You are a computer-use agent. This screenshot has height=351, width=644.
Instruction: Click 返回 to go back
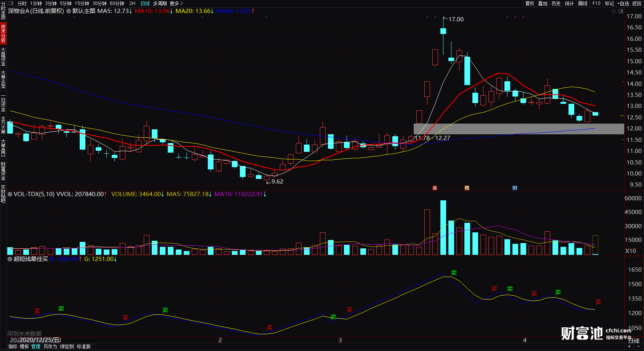(x=637, y=3)
